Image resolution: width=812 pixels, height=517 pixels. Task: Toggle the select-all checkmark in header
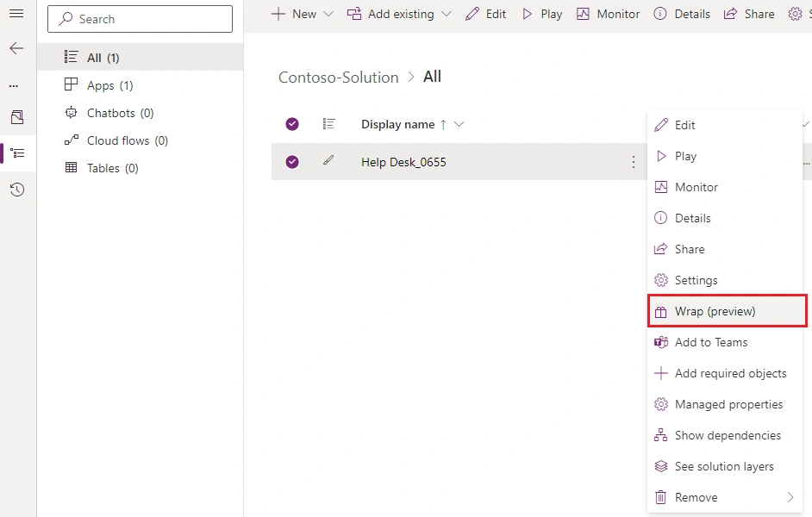[292, 124]
